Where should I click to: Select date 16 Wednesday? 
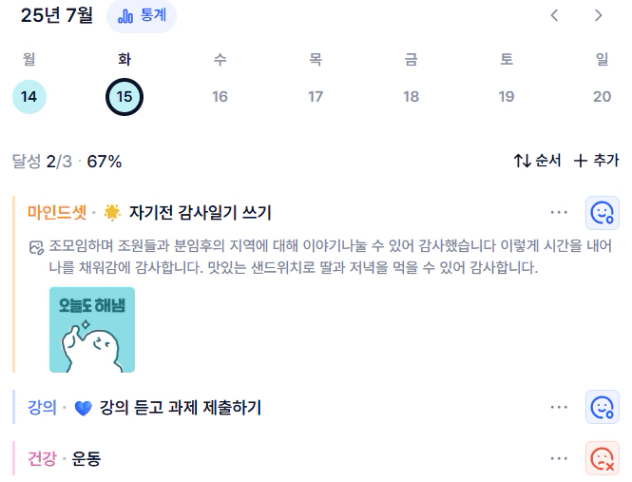[x=220, y=97]
